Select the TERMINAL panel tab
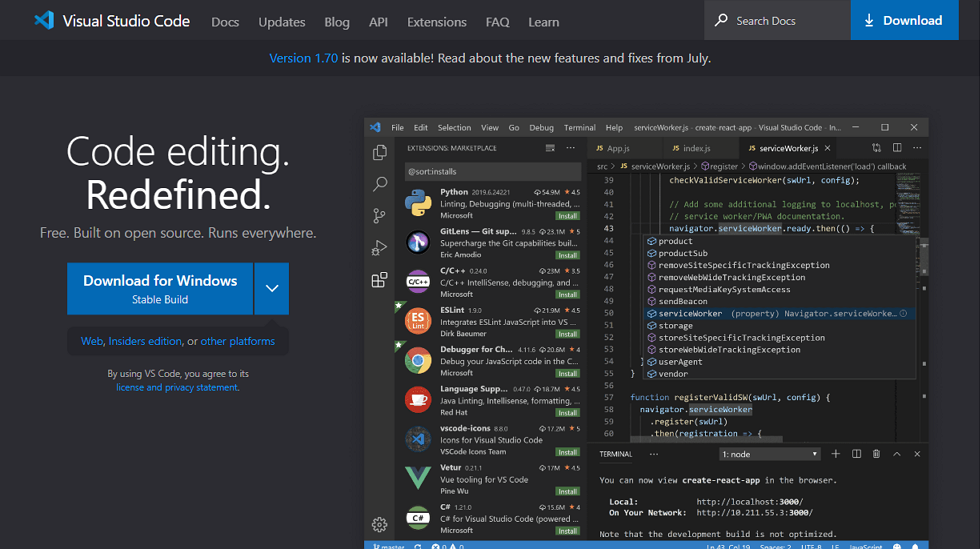The height and width of the screenshot is (549, 980). pos(616,455)
